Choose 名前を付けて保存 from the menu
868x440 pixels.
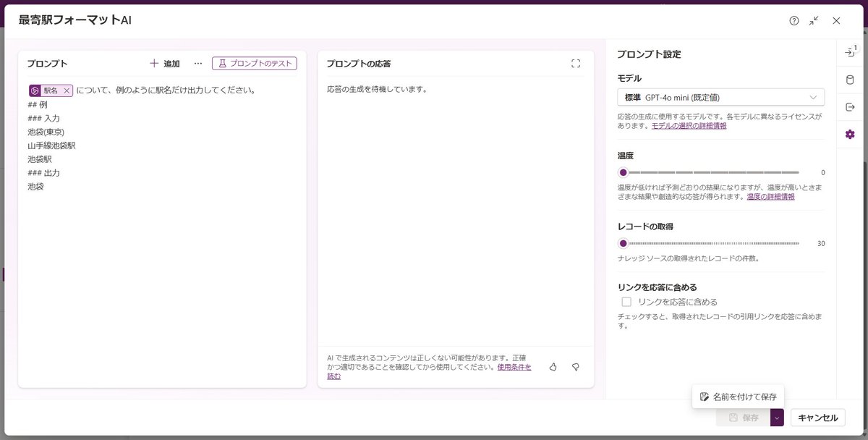739,397
